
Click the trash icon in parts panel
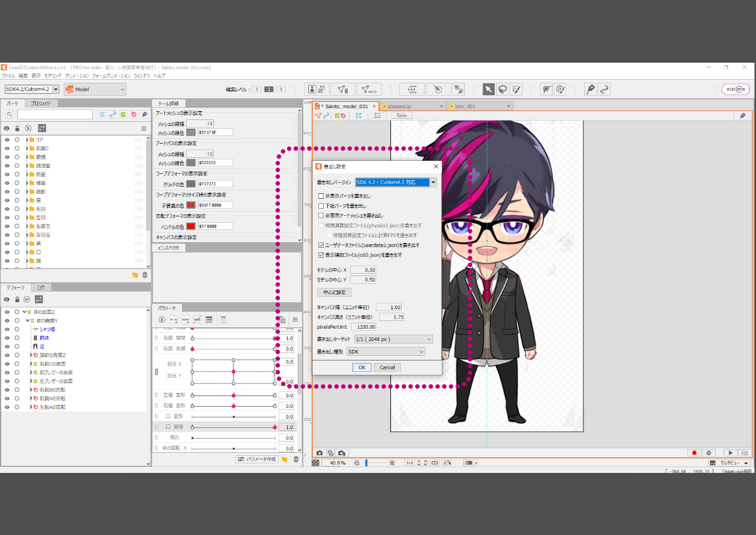click(145, 275)
